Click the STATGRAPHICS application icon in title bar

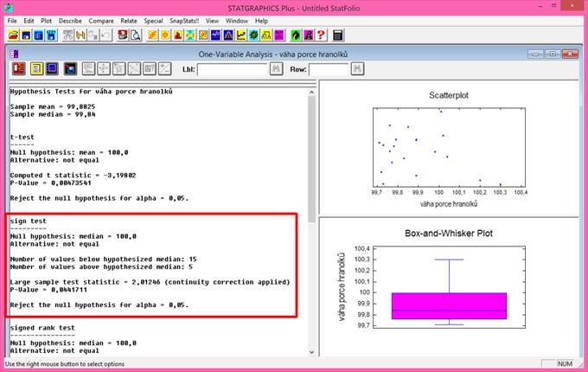point(9,8)
